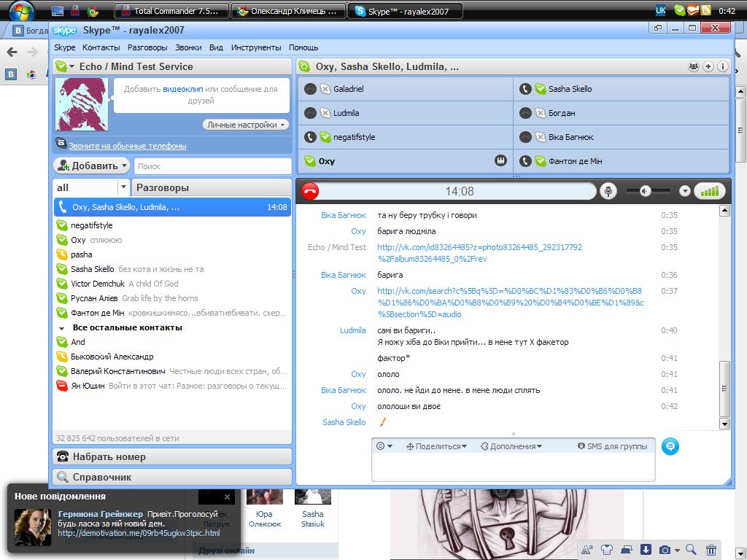Click the видеоклип link in mood message
The height and width of the screenshot is (560, 747).
pos(183,89)
